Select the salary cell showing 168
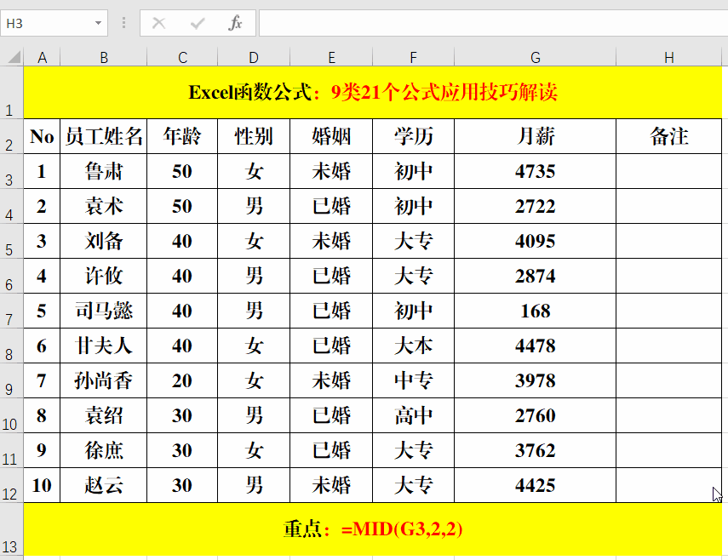Viewport: 728px width, 560px height. coord(535,311)
